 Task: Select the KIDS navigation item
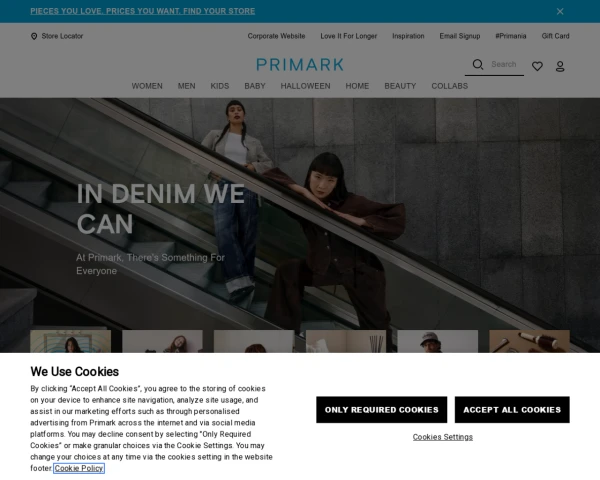coord(220,86)
